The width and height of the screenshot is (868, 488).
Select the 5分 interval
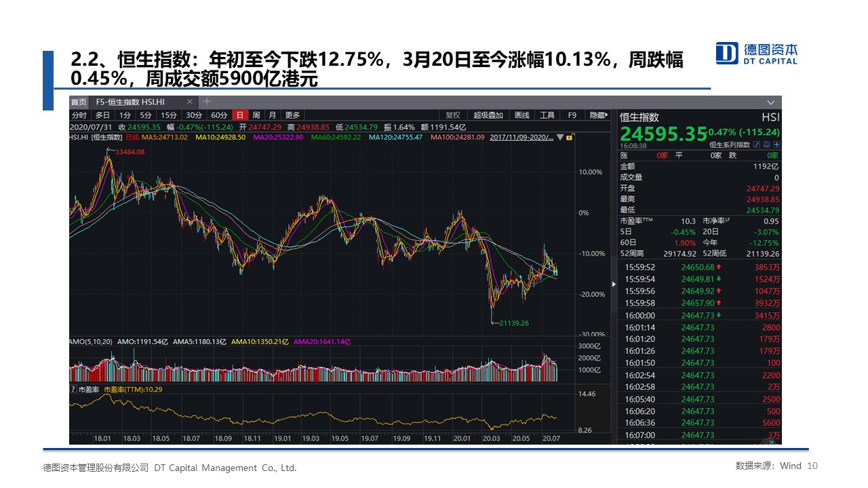(x=146, y=115)
